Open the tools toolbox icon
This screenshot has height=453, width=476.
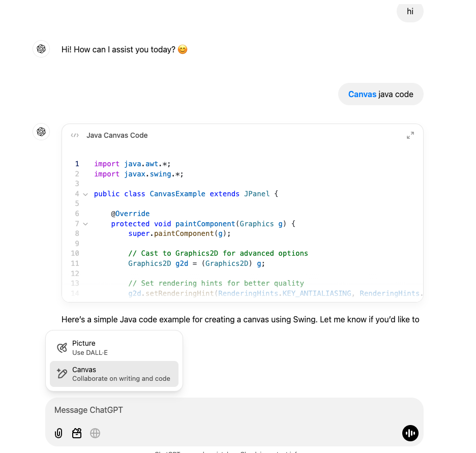[77, 433]
